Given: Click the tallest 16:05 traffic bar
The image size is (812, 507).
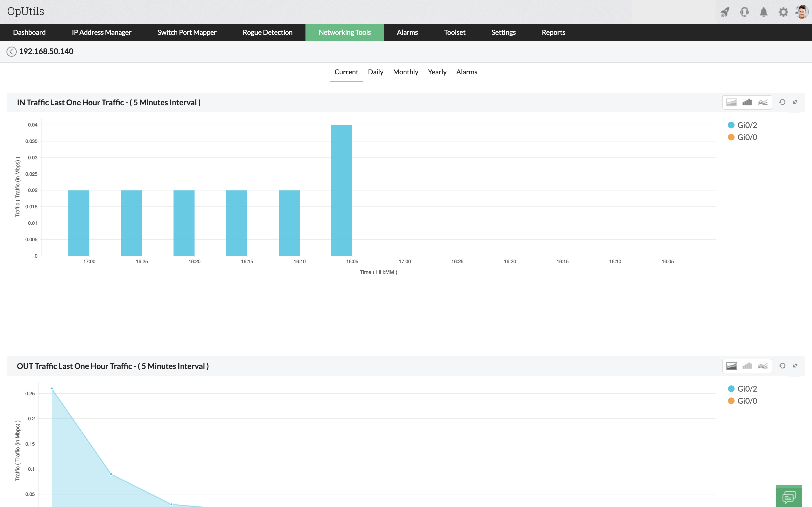Looking at the screenshot, I should tap(341, 190).
